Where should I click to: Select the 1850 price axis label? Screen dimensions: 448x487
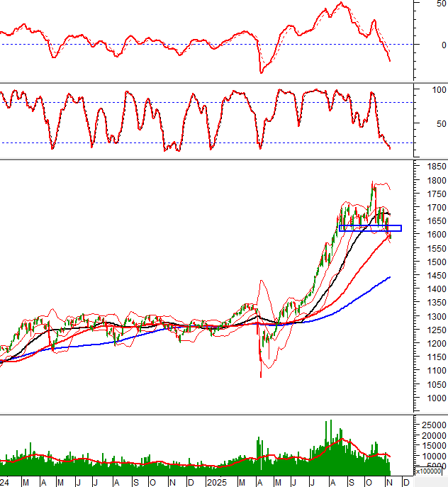(428, 167)
